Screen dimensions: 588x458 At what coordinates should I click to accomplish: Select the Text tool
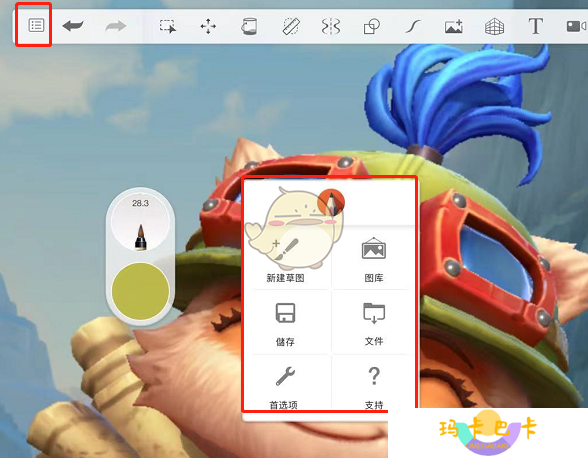tap(536, 26)
